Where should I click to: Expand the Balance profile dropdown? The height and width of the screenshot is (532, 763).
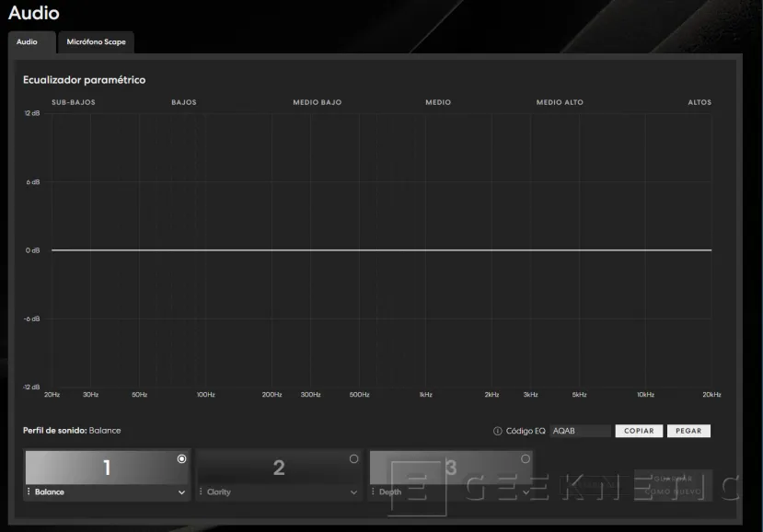(x=181, y=492)
